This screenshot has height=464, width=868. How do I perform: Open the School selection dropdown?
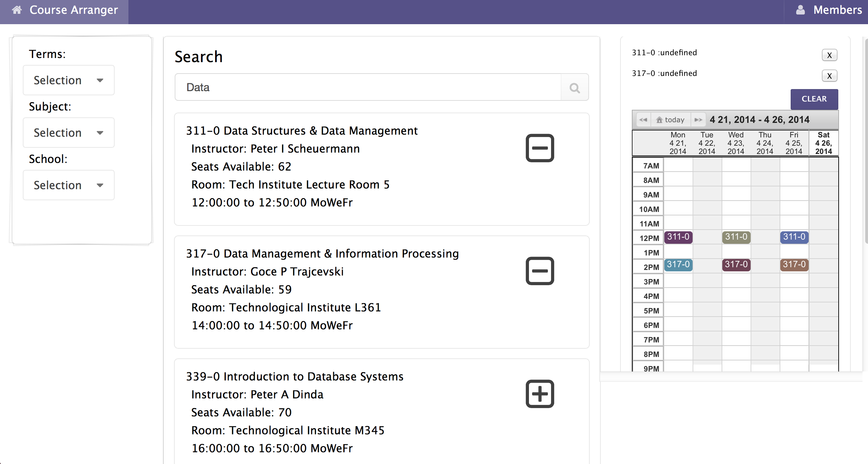(x=68, y=185)
